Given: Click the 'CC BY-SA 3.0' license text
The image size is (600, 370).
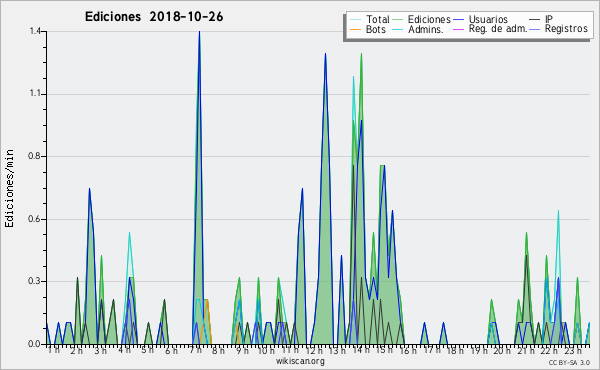Looking at the screenshot, I should pos(569,362).
